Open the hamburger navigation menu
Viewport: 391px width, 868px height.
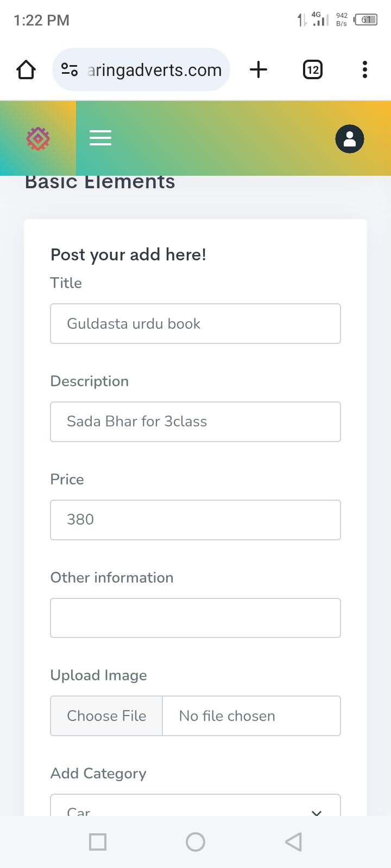tap(100, 138)
